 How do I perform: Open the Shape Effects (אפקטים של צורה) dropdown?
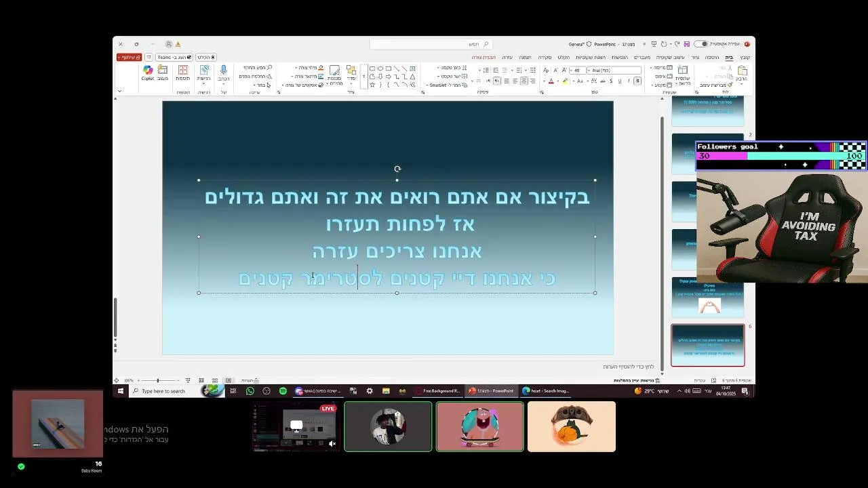[303, 85]
